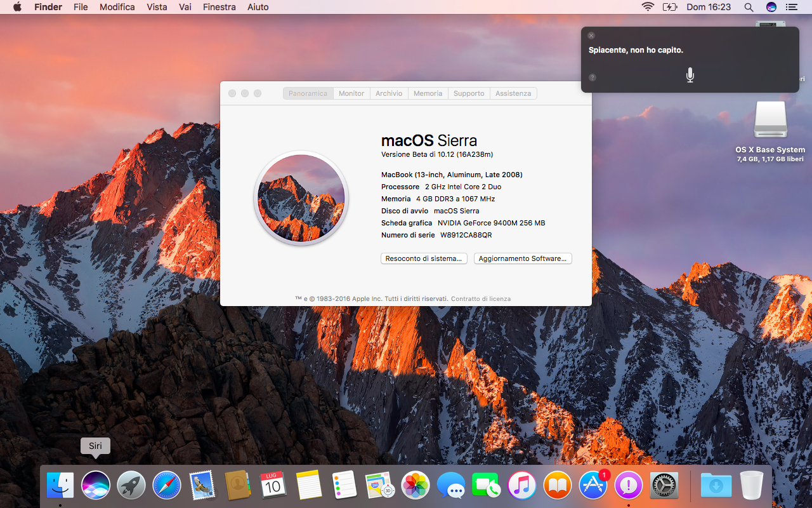This screenshot has width=812, height=508.
Task: Launch Siri from its Dock icon
Action: [96, 486]
